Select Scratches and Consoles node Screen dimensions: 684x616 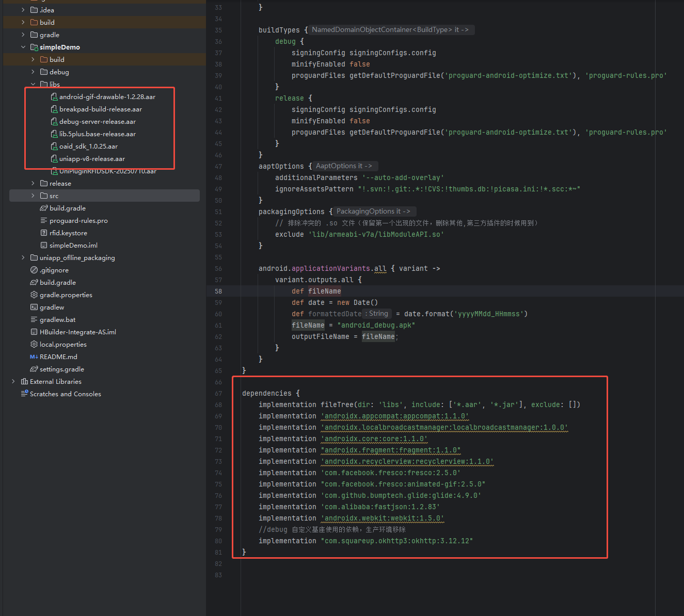pos(66,394)
